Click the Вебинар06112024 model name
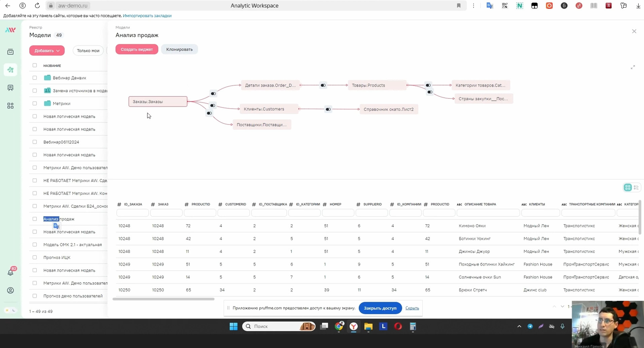644x348 pixels. 61,142
